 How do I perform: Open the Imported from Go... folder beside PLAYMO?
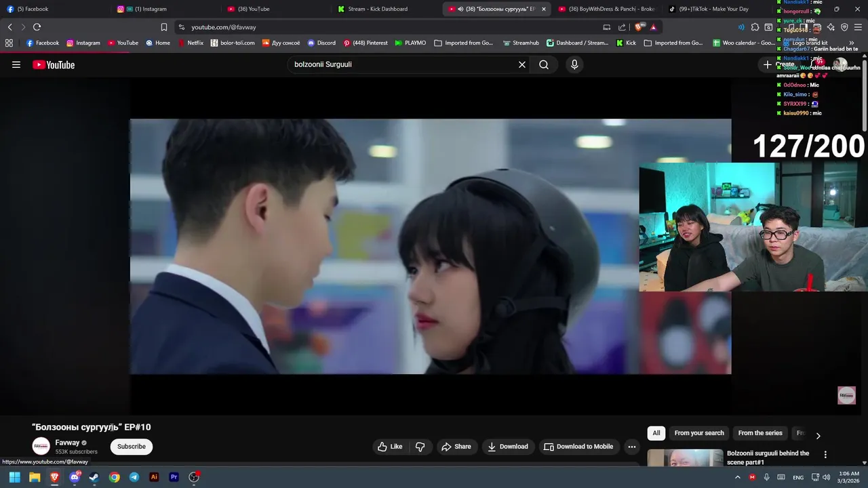(x=464, y=43)
